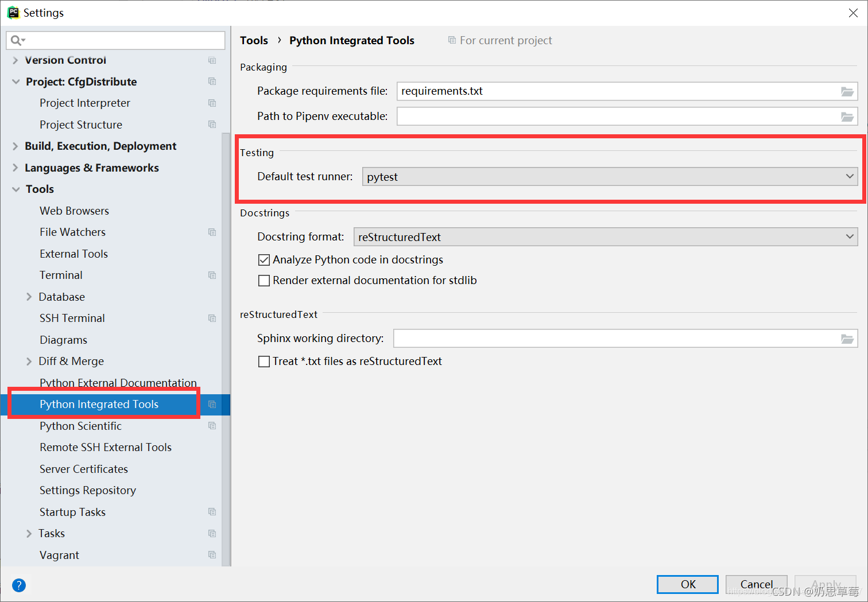Click the per-project icon beside Terminal
This screenshot has height=602, width=868.
pos(212,275)
